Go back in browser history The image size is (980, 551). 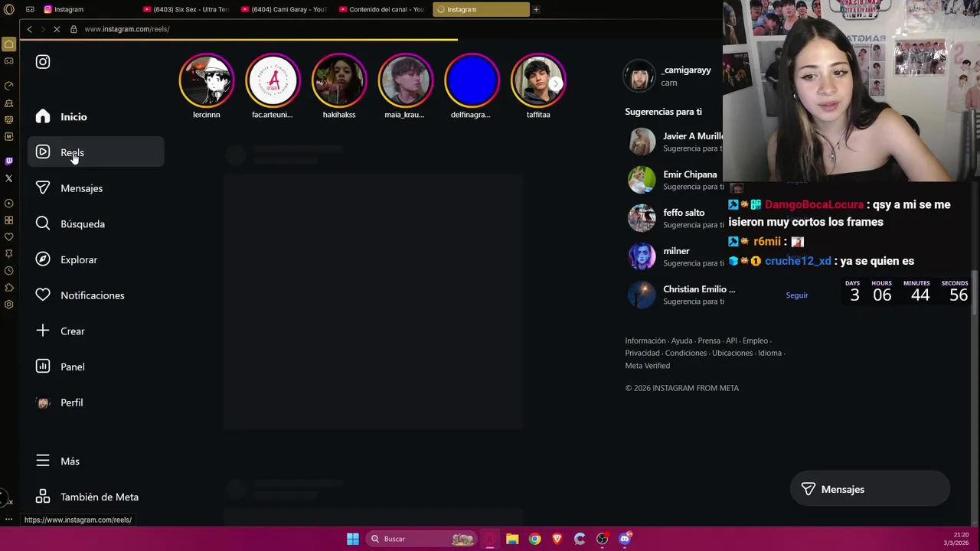click(x=29, y=29)
